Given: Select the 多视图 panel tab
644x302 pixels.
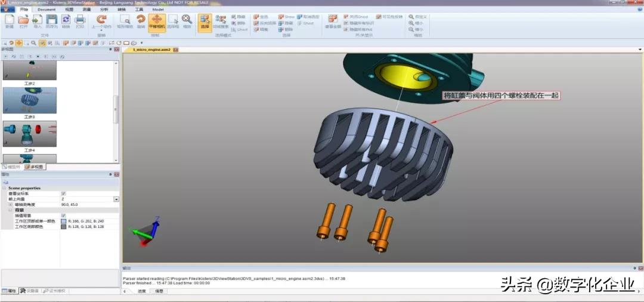Looking at the screenshot, I should [x=35, y=167].
